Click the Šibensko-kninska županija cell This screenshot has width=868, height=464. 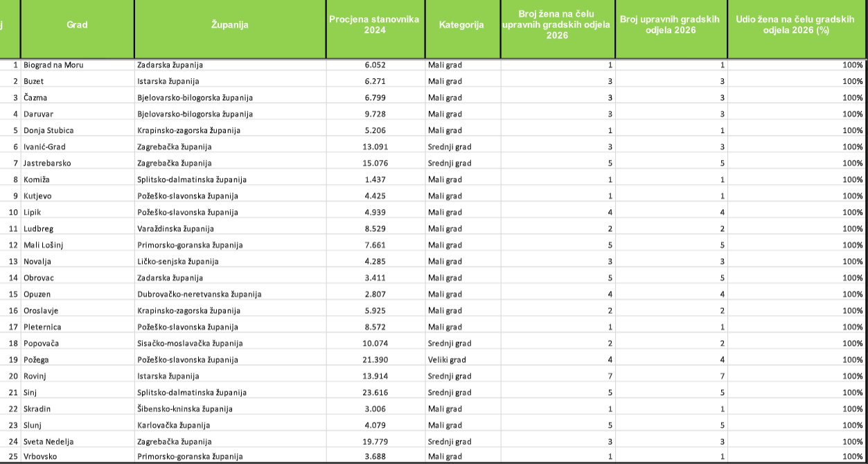pos(185,409)
